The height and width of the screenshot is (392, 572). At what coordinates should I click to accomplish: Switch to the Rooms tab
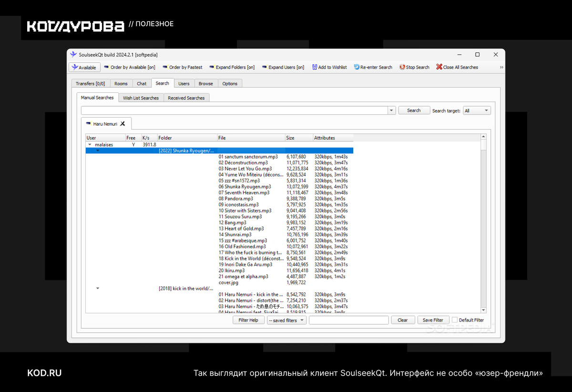(x=121, y=83)
